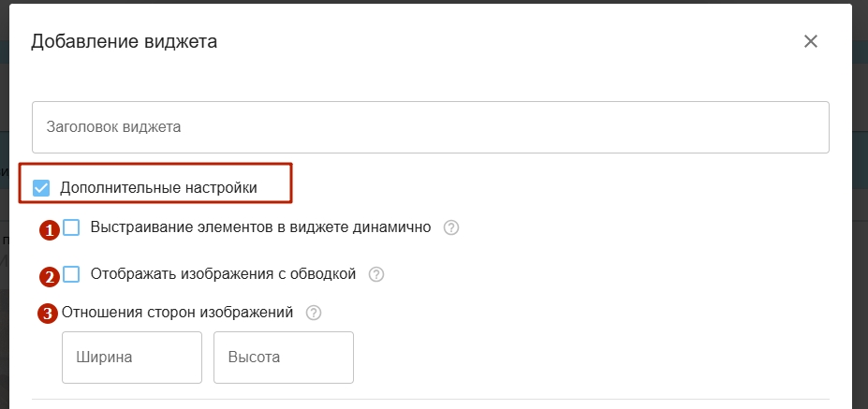Click the Отношения сторон изображений label
This screenshot has width=868, height=409.
click(x=178, y=313)
